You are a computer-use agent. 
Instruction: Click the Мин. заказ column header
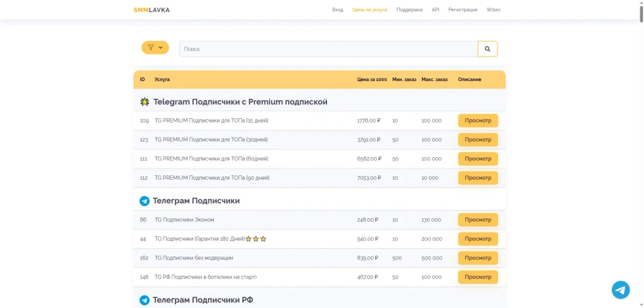404,80
